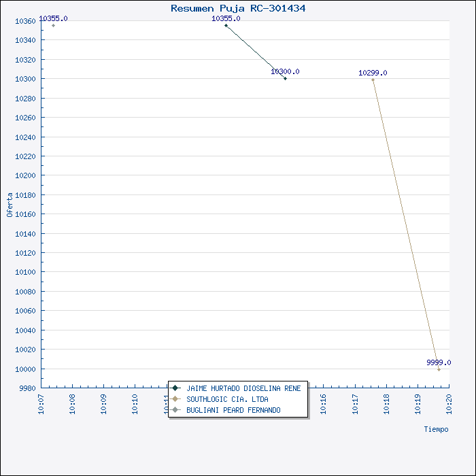Click the BUGLIANI PEARD FERNANDO legend text
Viewport: 476px width, 476px height.
click(x=233, y=410)
